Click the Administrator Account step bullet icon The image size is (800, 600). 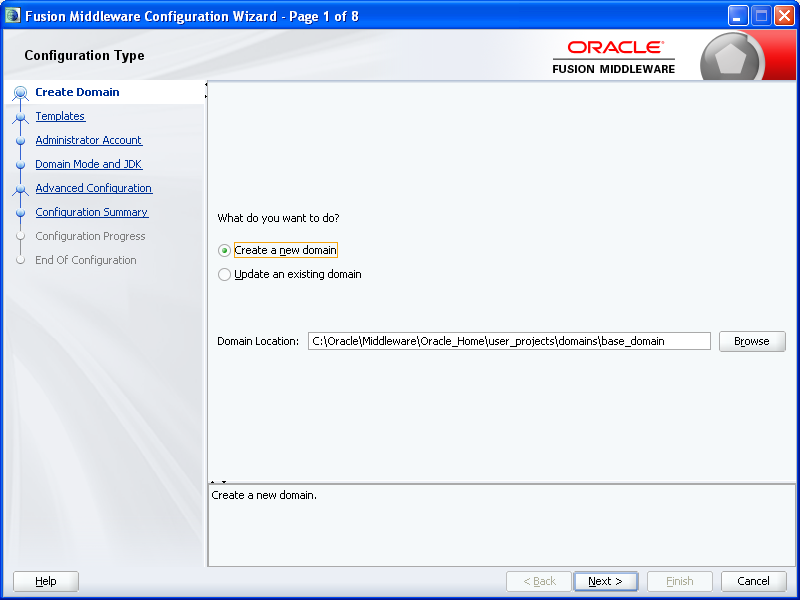click(x=21, y=140)
